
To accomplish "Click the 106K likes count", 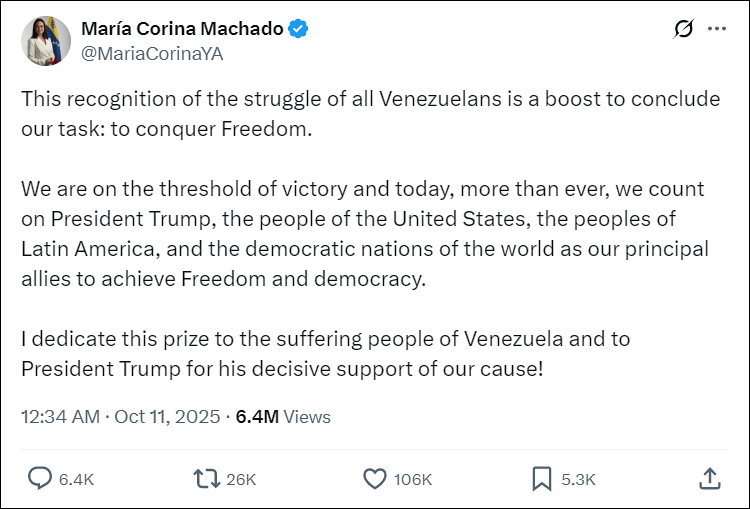I will tap(412, 480).
